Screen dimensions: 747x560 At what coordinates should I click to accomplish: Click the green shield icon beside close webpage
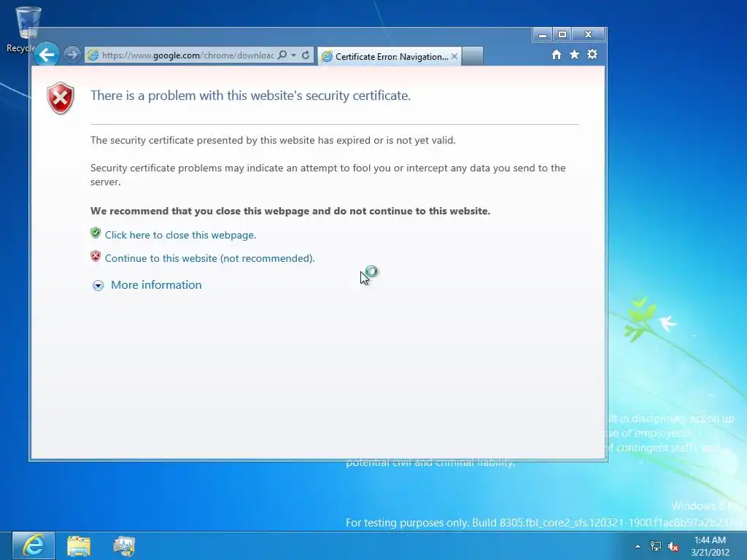coord(96,233)
